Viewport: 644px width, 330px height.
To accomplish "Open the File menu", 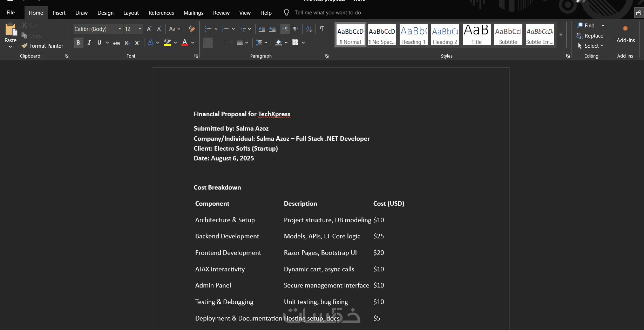I will (x=11, y=13).
